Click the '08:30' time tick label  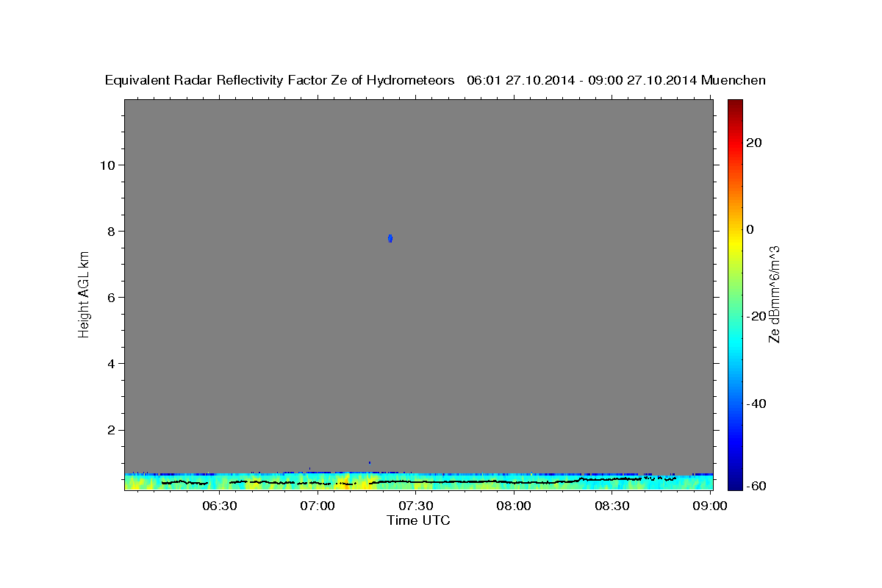point(612,506)
